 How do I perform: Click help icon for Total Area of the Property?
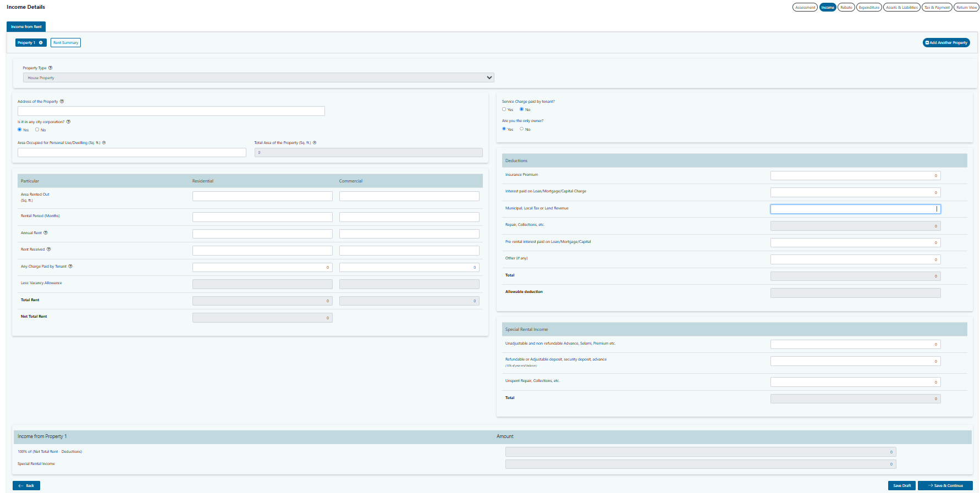pyautogui.click(x=315, y=143)
